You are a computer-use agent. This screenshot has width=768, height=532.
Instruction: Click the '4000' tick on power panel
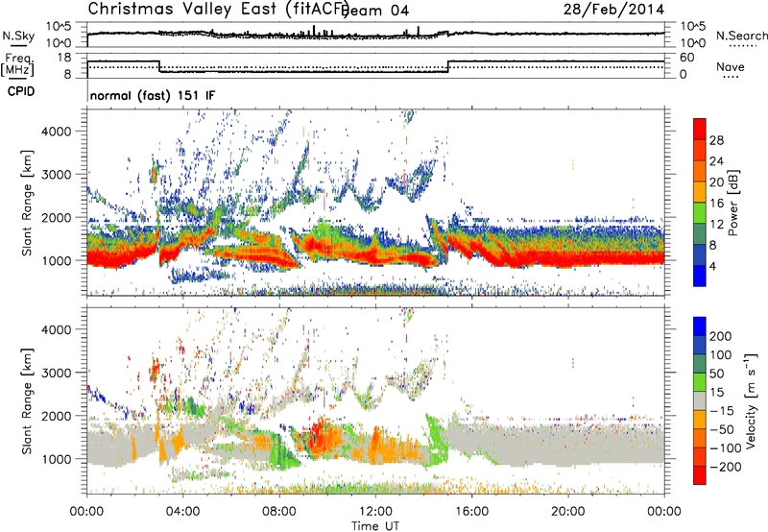click(x=57, y=132)
